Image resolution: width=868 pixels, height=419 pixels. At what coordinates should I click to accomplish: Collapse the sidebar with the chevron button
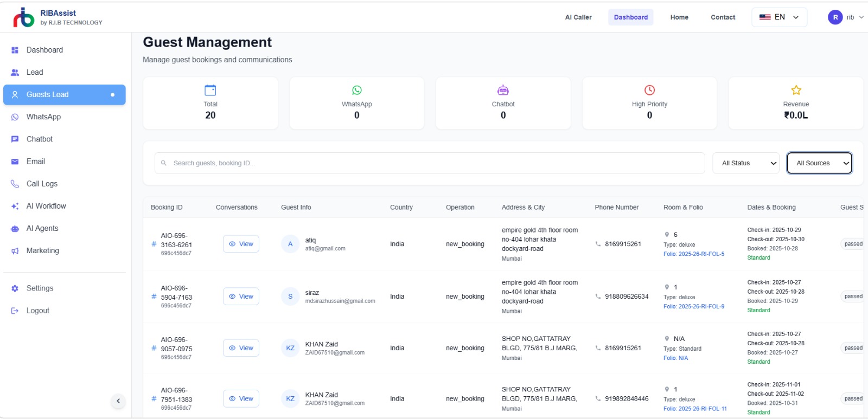click(118, 401)
